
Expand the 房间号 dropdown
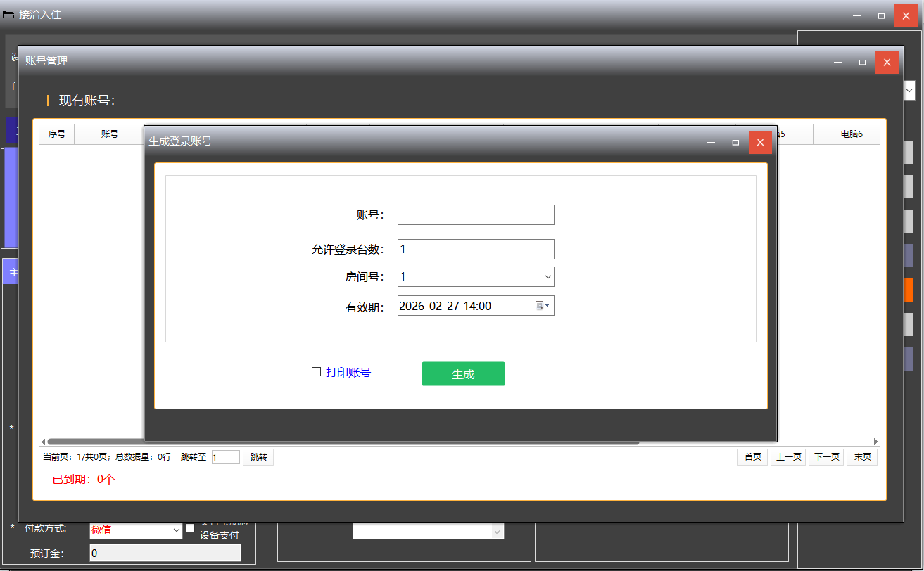[x=548, y=277]
